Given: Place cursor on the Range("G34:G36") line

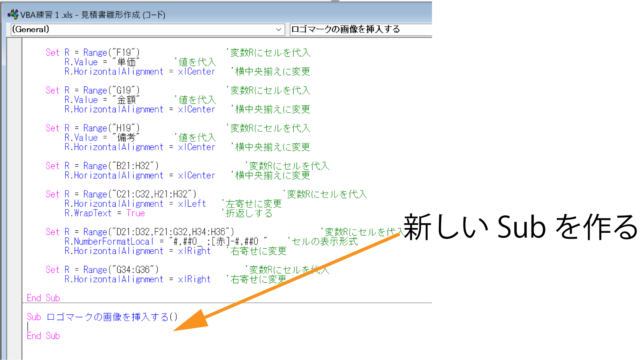Looking at the screenshot, I should tap(187, 270).
